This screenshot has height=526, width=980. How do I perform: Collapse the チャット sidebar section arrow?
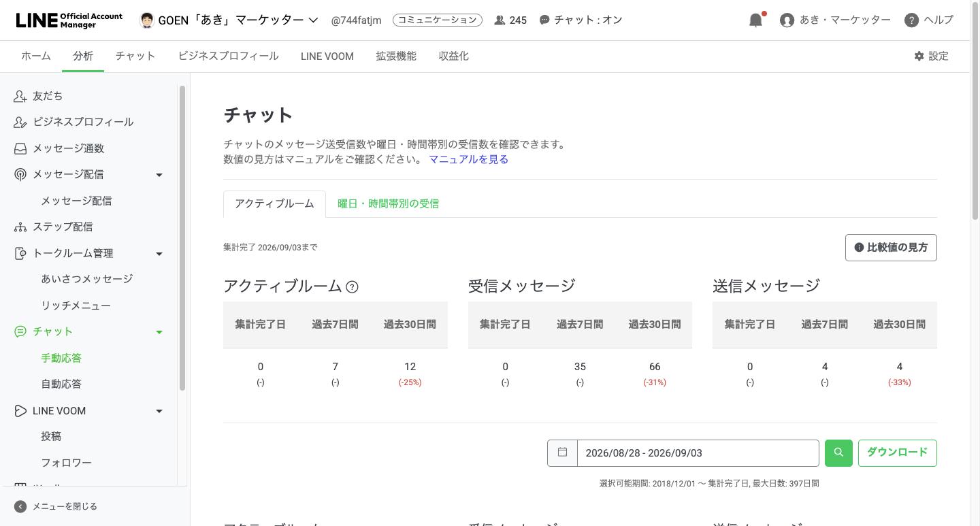tap(159, 332)
